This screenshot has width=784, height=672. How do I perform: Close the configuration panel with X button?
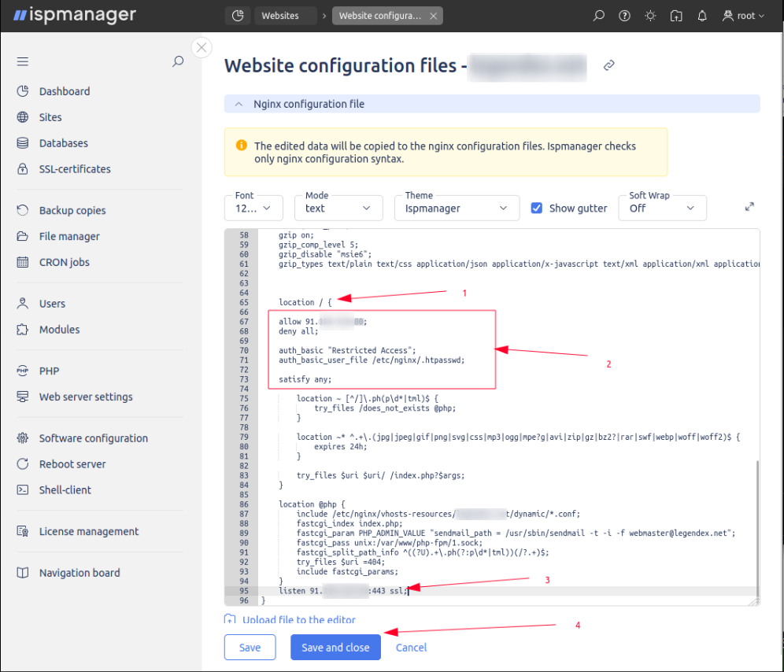click(x=202, y=47)
